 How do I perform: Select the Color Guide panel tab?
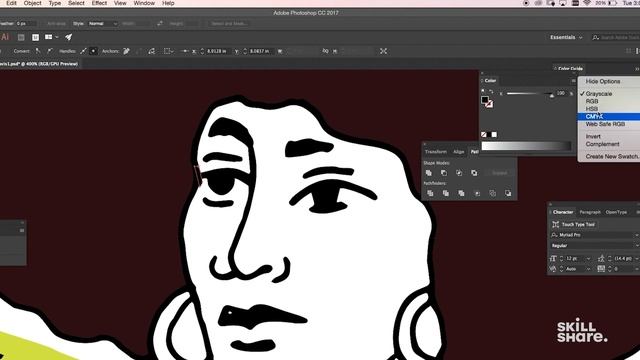570,69
